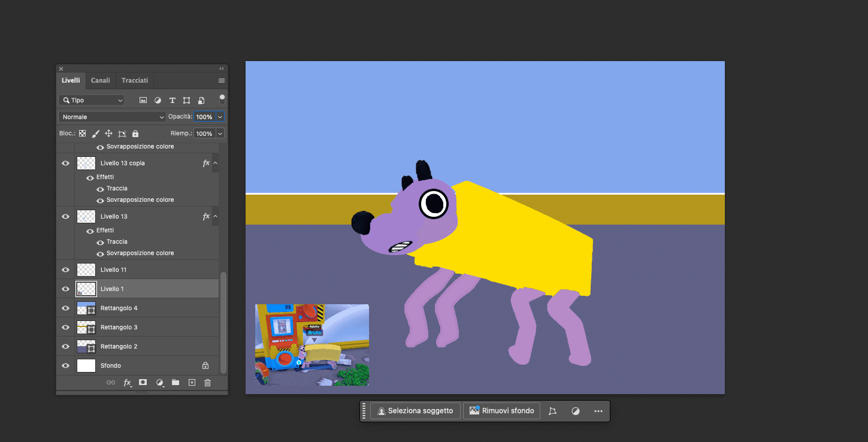This screenshot has width=868, height=442.
Task: Create a new layer with plus icon
Action: pos(192,382)
